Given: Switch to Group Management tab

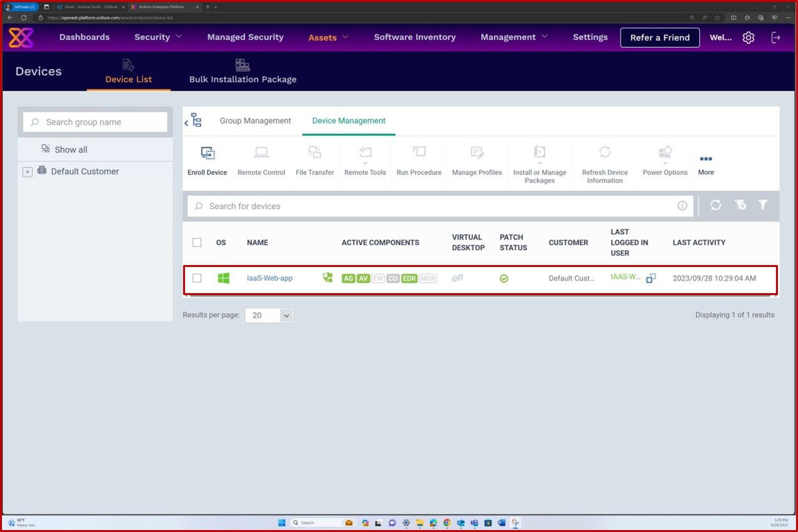Looking at the screenshot, I should [255, 121].
